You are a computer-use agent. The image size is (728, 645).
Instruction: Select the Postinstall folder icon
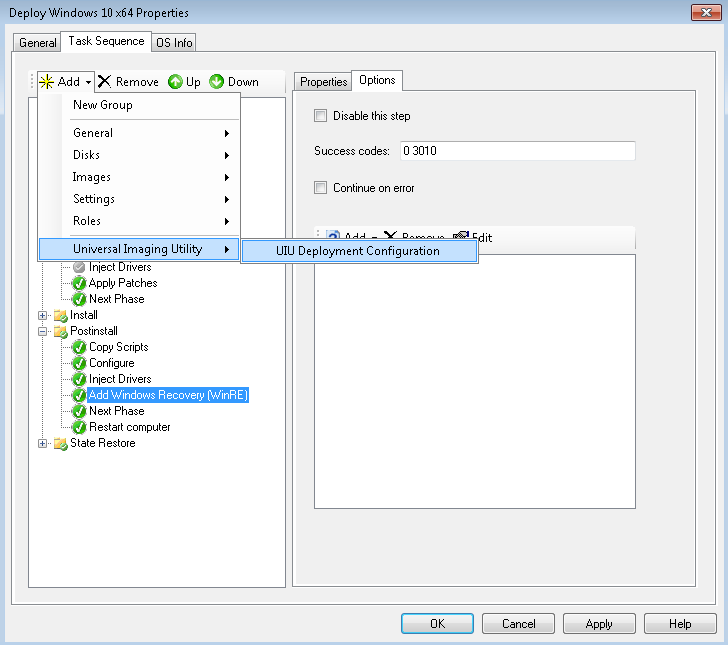coord(61,332)
